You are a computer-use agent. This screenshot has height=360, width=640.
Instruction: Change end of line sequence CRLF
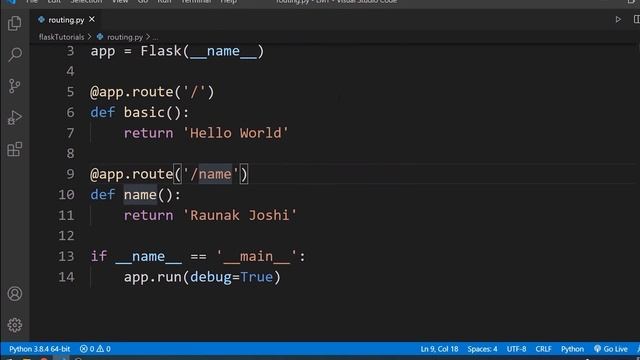point(543,349)
